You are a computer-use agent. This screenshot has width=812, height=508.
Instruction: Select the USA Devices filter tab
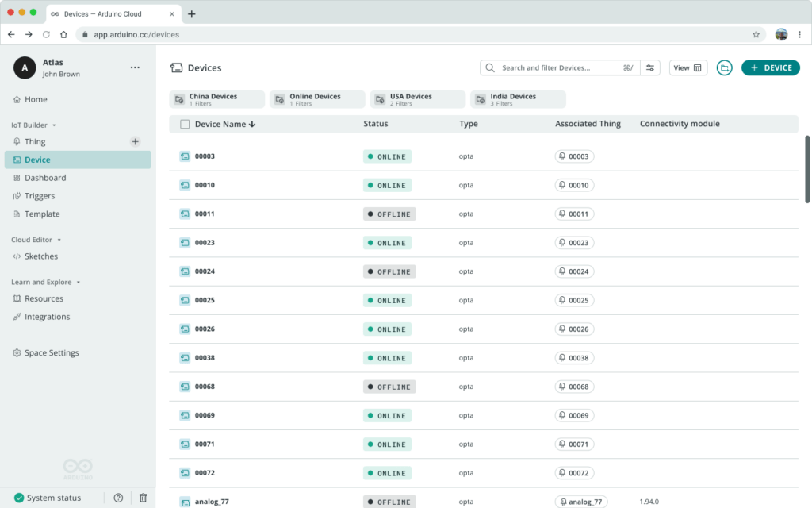tap(416, 99)
